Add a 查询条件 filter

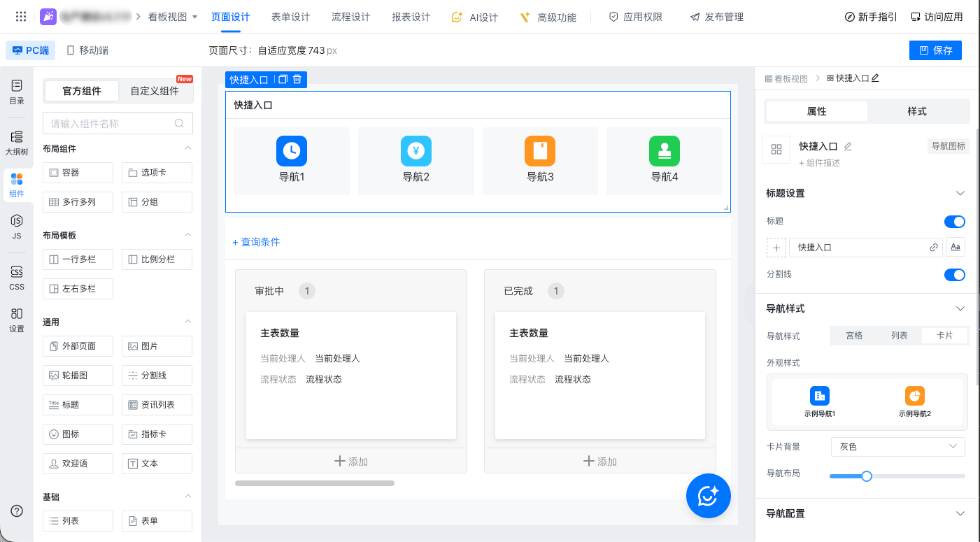pos(256,242)
